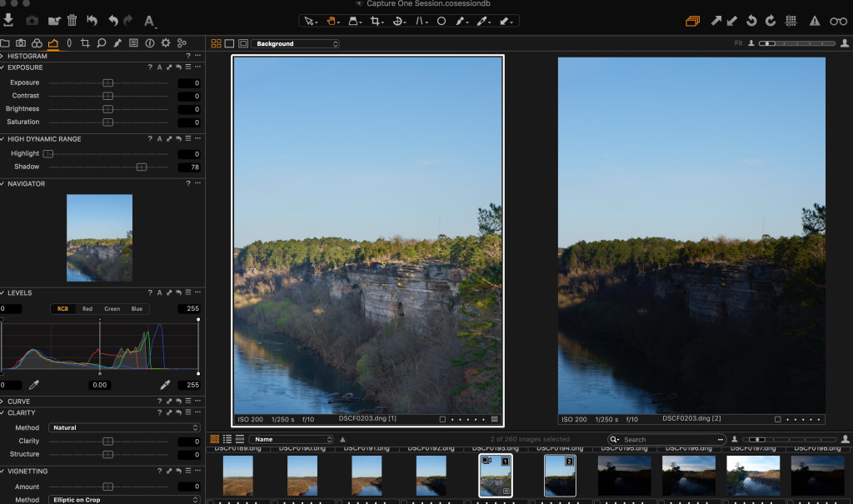Toggle the Exposure warning triangle icon
This screenshot has width=853, height=504.
tap(815, 21)
